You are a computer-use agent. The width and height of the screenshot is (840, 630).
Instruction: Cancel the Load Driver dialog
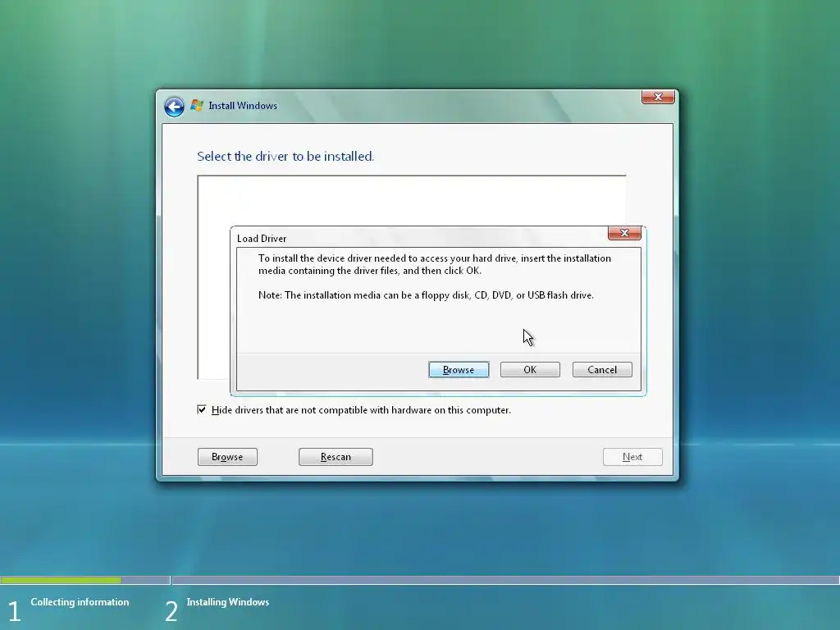(x=602, y=370)
